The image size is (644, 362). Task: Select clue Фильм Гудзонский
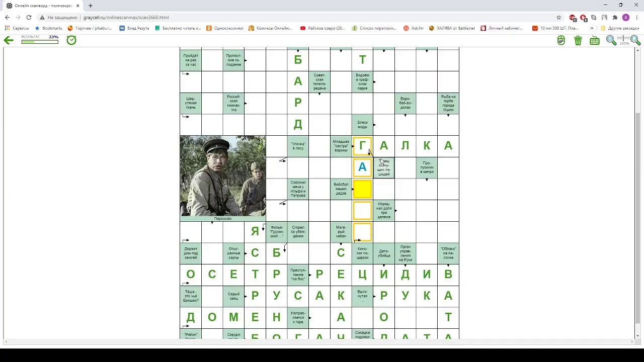(277, 232)
